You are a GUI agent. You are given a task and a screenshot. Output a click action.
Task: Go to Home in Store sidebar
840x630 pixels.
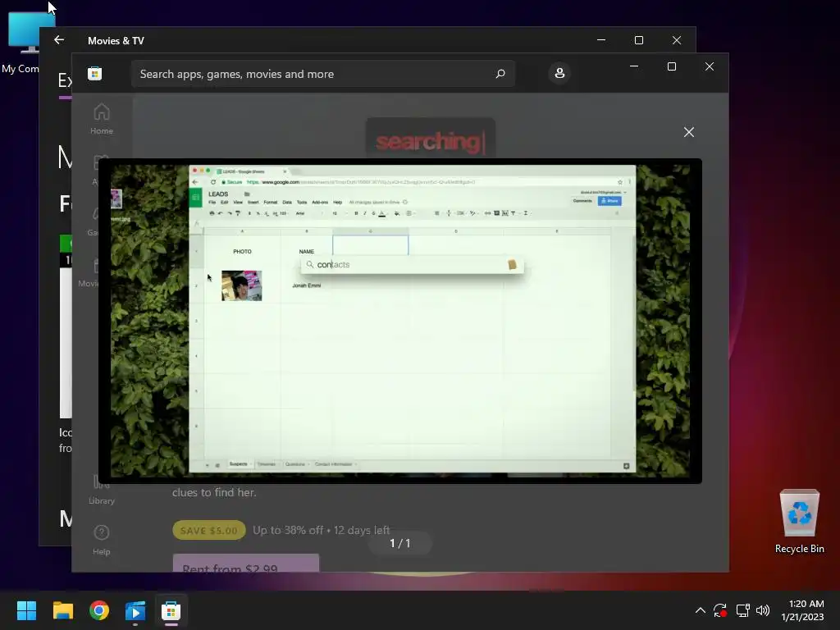101,119
